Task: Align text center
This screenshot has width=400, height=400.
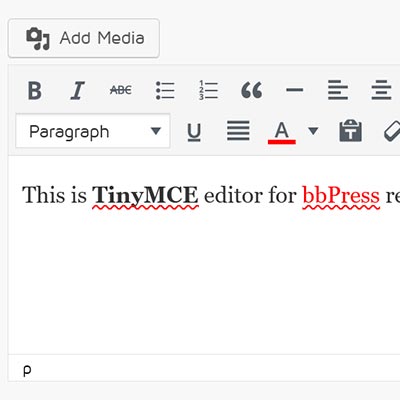Action: (x=381, y=90)
